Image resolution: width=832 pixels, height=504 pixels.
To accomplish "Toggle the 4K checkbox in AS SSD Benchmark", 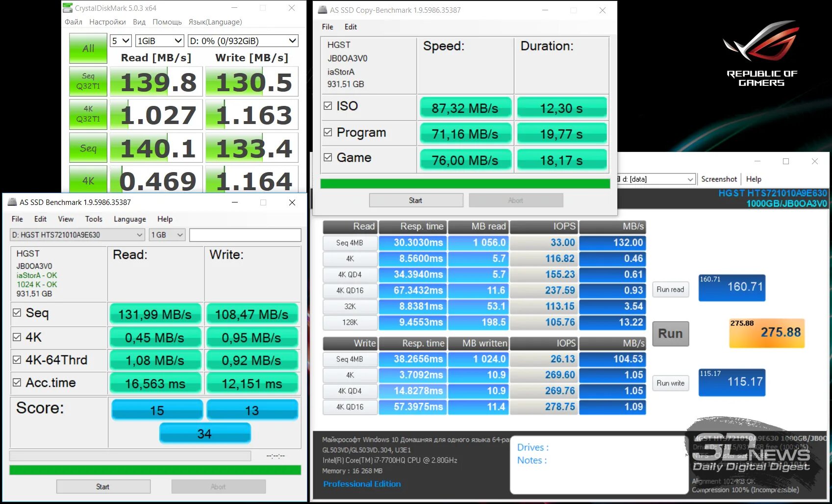I will pos(17,337).
